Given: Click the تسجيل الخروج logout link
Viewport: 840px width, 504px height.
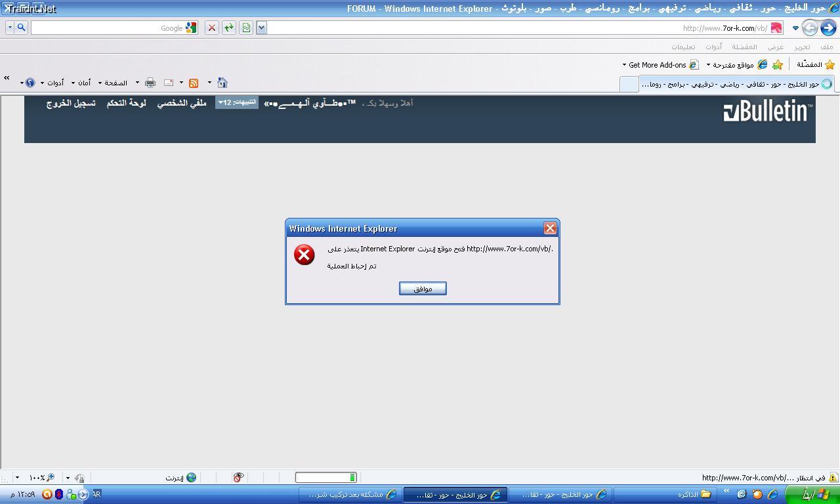Looking at the screenshot, I should click(x=71, y=103).
